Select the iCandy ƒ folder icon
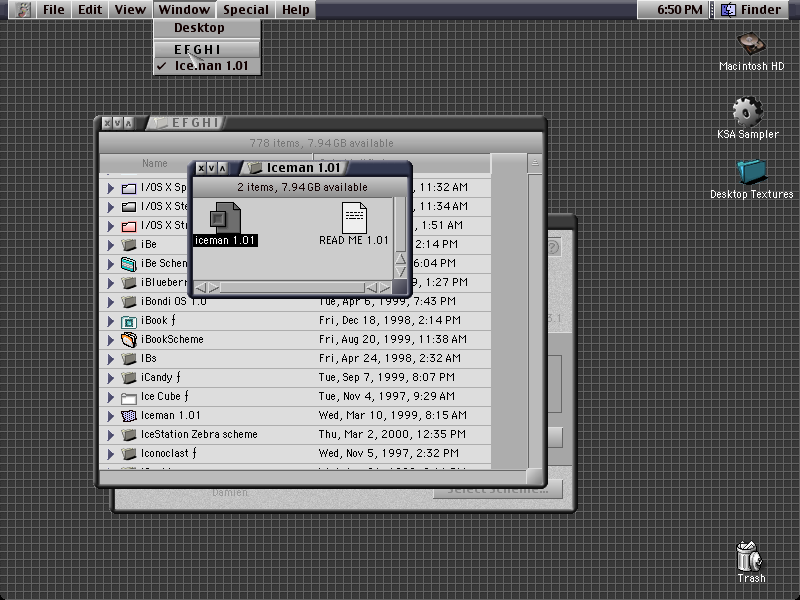The image size is (800, 600). pyautogui.click(x=129, y=378)
